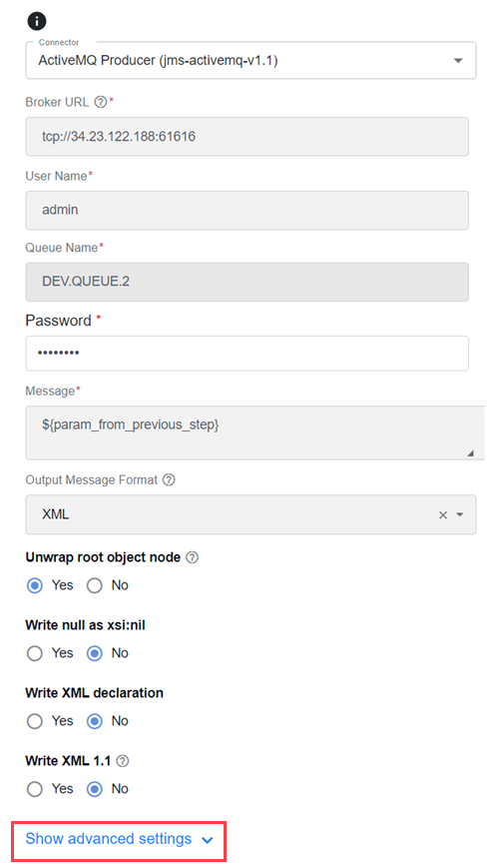Image resolution: width=499 pixels, height=868 pixels.
Task: Open the Connector dropdown arrow
Action: click(x=458, y=60)
